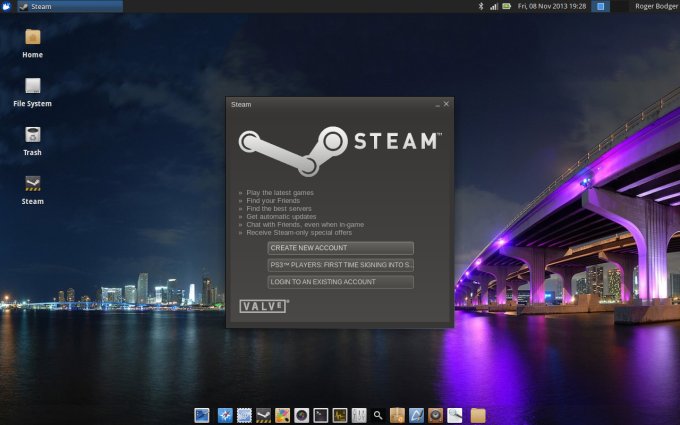Open the cardboard package box dock icon
680x425 pixels.
[397, 415]
